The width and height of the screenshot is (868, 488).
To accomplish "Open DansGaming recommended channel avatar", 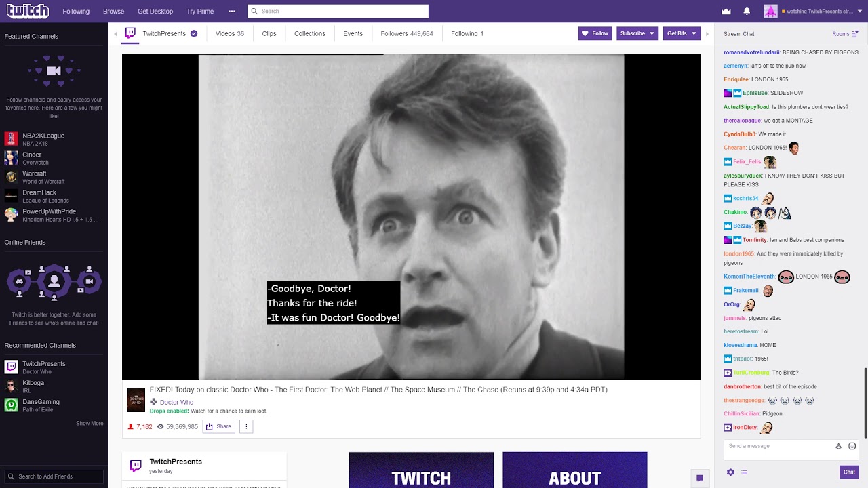I will (11, 405).
